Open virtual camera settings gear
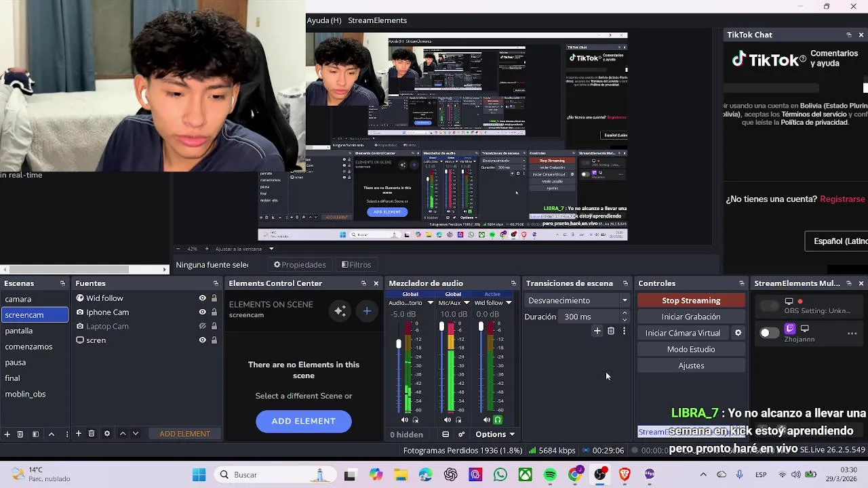The height and width of the screenshot is (488, 868). [x=738, y=333]
